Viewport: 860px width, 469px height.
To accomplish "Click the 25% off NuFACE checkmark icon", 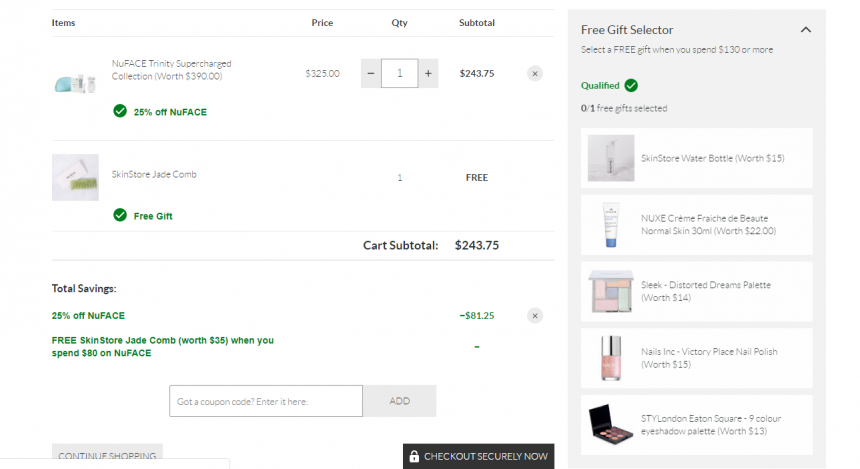I will point(120,111).
